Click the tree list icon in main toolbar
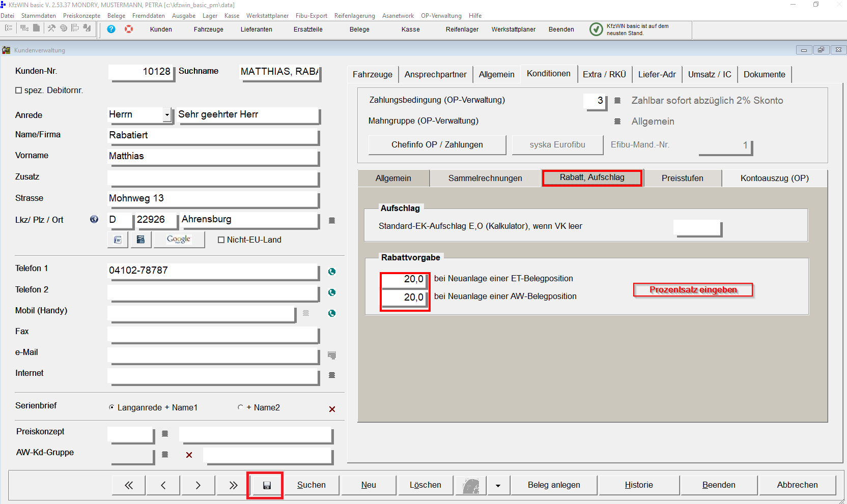The width and height of the screenshot is (847, 504). (x=9, y=28)
